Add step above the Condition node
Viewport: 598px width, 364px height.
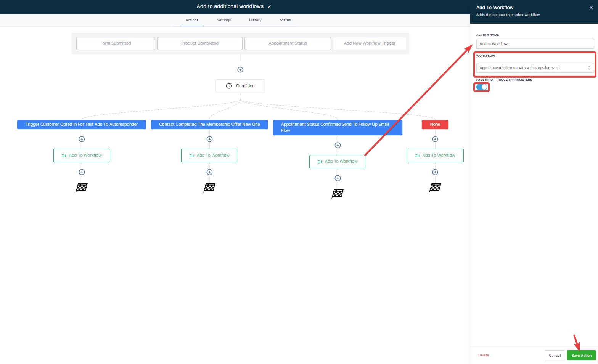pos(240,70)
